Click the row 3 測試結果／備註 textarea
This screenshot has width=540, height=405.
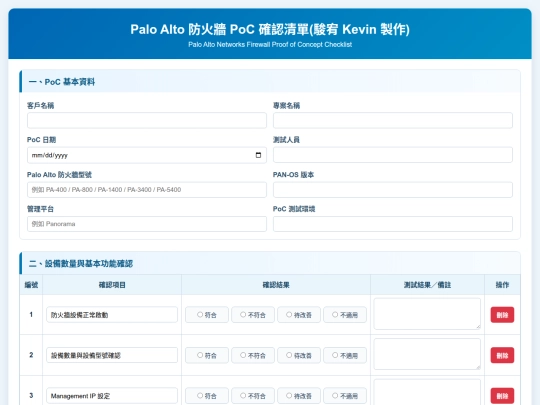pos(427,392)
